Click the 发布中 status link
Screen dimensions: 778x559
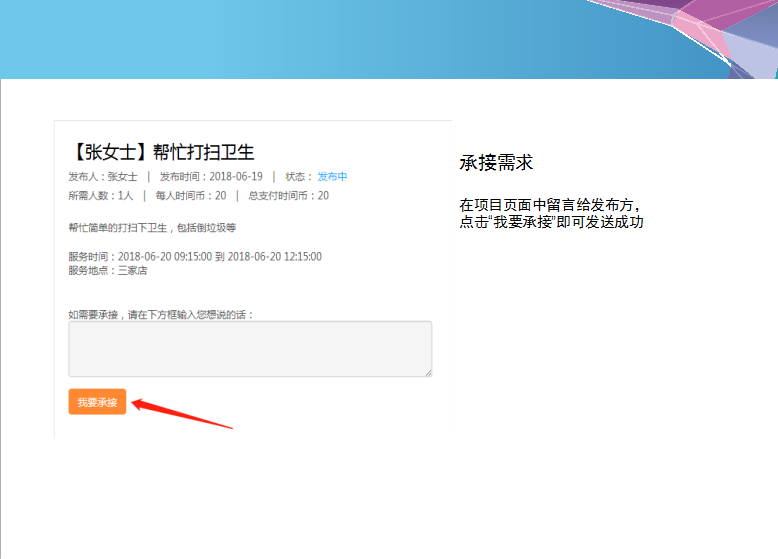click(332, 177)
